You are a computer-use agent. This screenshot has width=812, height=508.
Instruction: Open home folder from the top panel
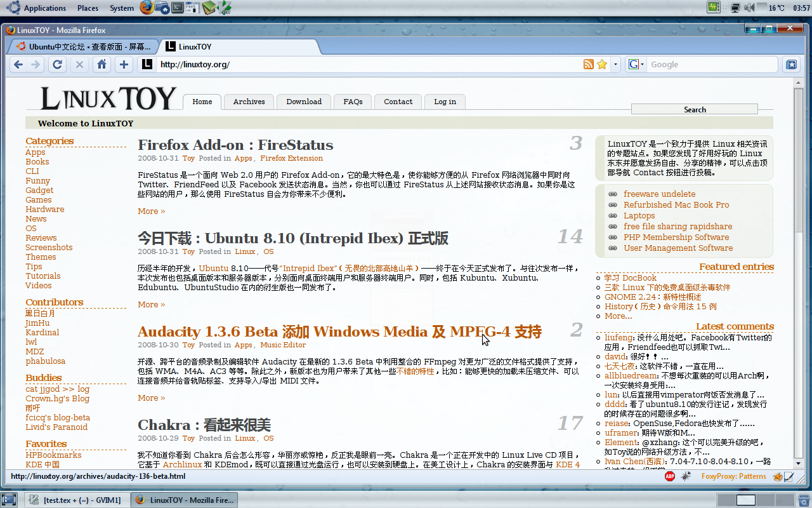click(x=162, y=8)
